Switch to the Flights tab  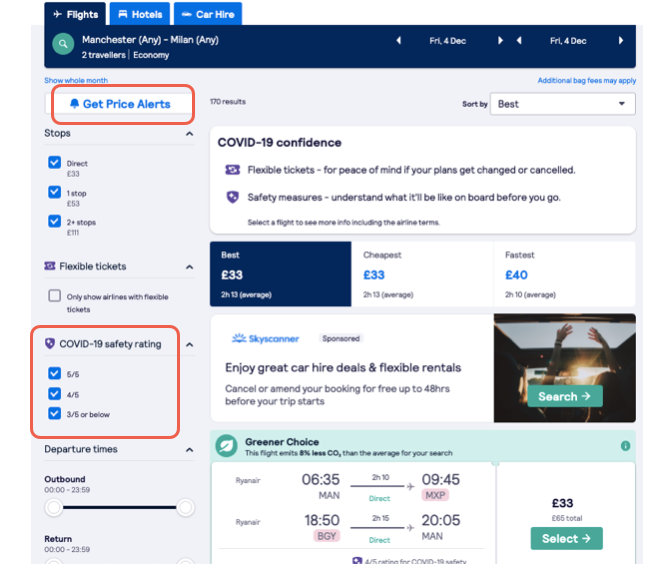[x=76, y=14]
